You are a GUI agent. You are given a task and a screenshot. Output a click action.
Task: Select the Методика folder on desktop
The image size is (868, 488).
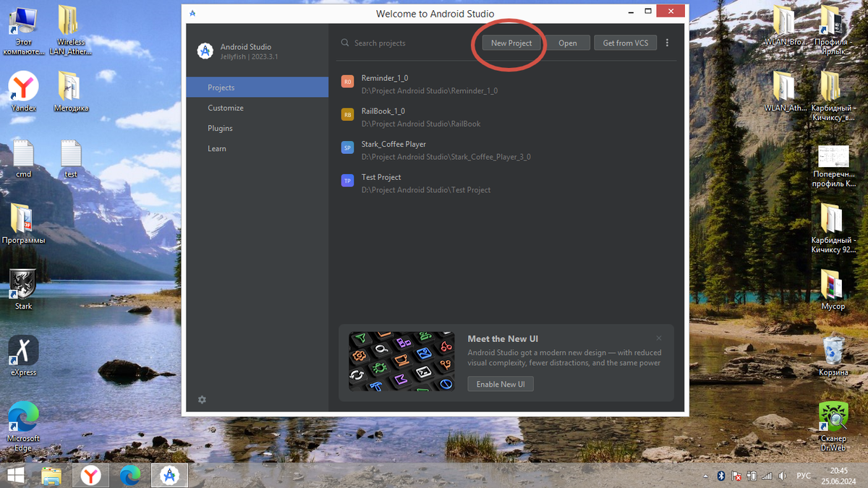click(71, 92)
